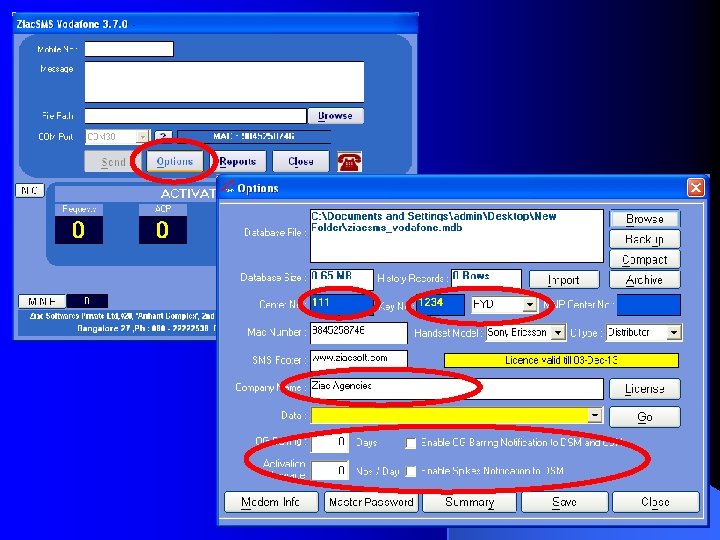Screen dimensions: 720x540
Task: Click the Master Password button
Action: 371,502
